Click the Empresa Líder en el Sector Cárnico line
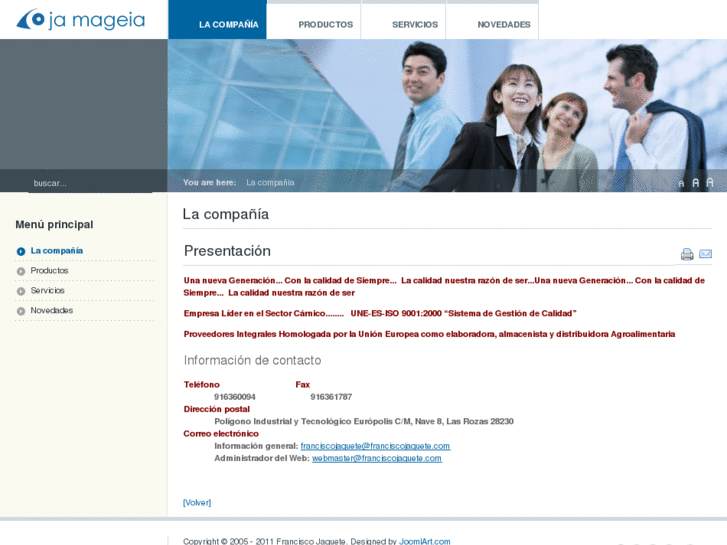 (x=380, y=314)
